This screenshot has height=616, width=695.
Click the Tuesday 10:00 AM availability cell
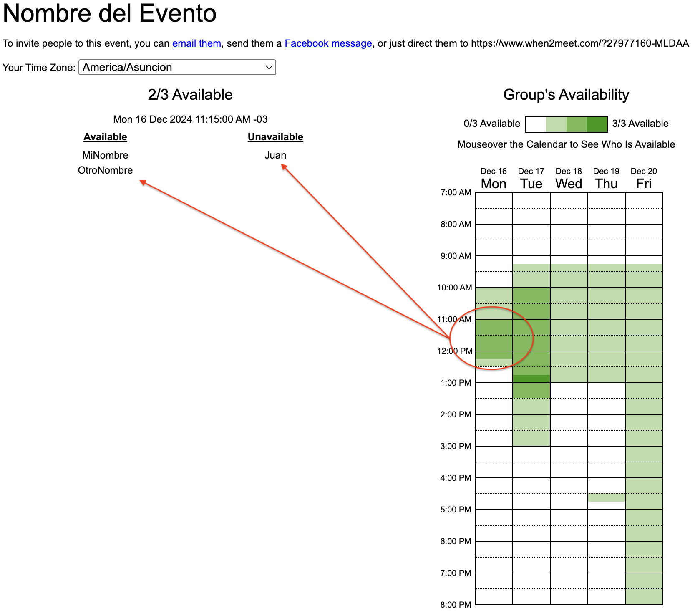[x=531, y=292]
